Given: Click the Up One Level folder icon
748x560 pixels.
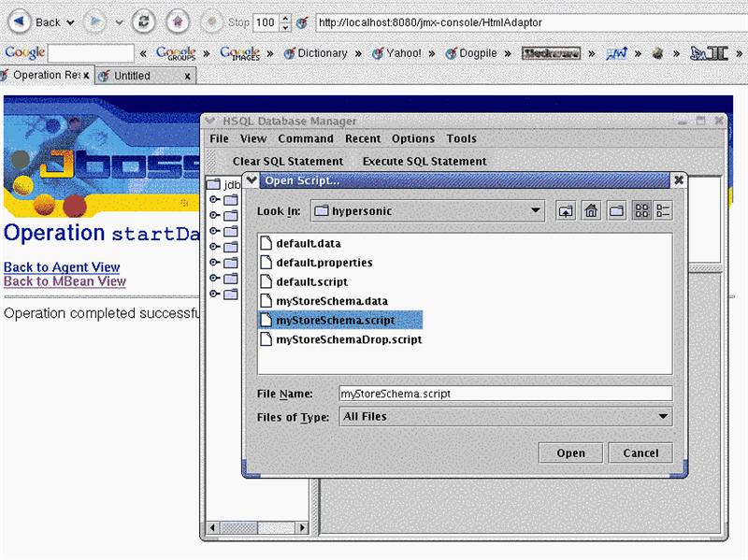Looking at the screenshot, I should pyautogui.click(x=566, y=211).
